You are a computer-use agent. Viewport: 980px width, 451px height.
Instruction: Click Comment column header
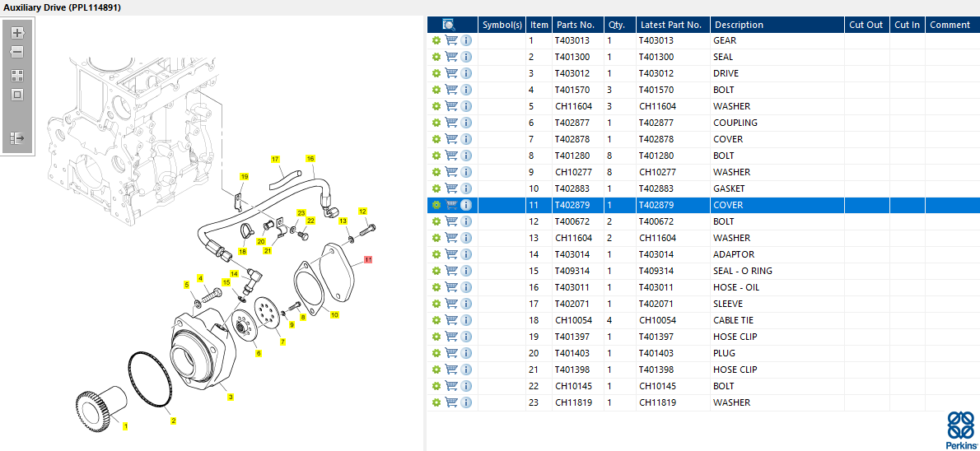[952, 25]
